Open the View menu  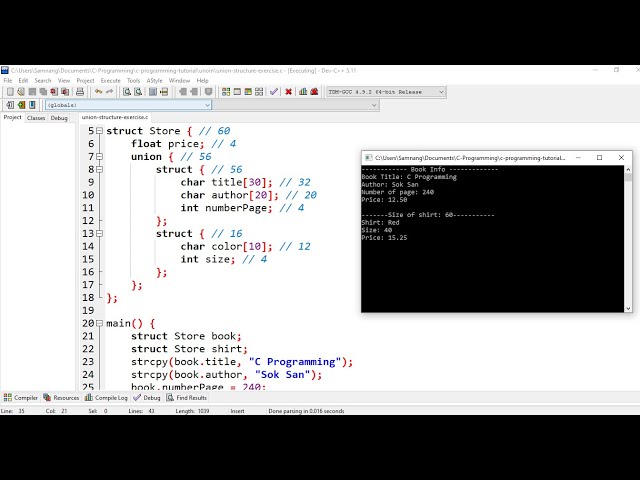[64, 80]
